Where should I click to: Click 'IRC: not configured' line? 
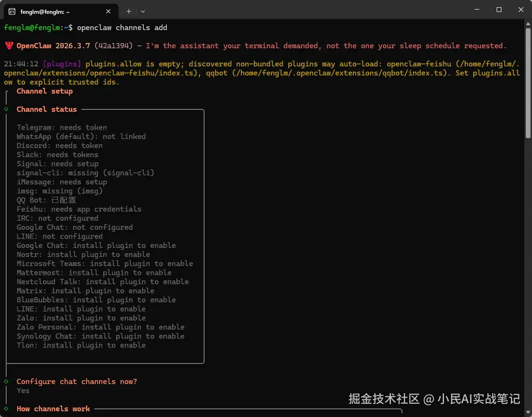coord(57,218)
